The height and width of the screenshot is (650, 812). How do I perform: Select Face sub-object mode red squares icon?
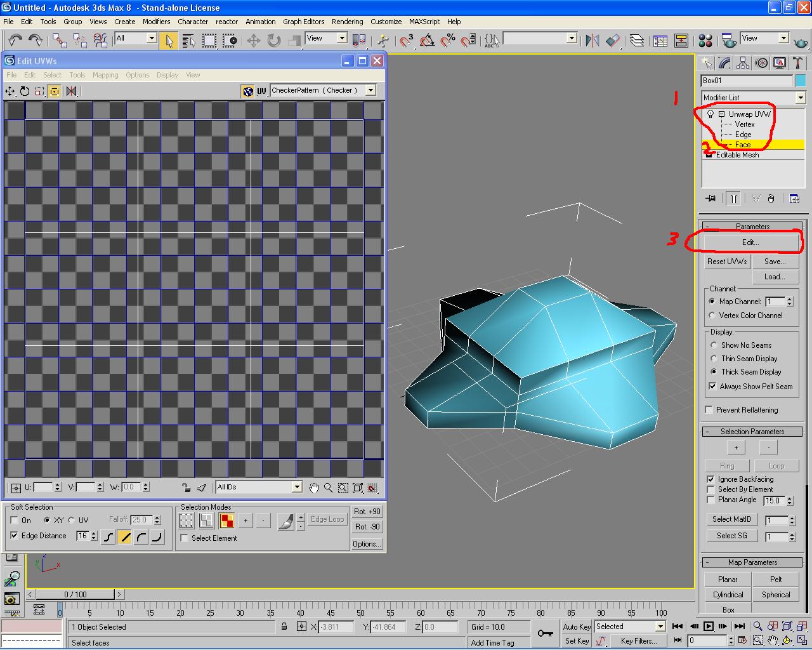[x=226, y=521]
